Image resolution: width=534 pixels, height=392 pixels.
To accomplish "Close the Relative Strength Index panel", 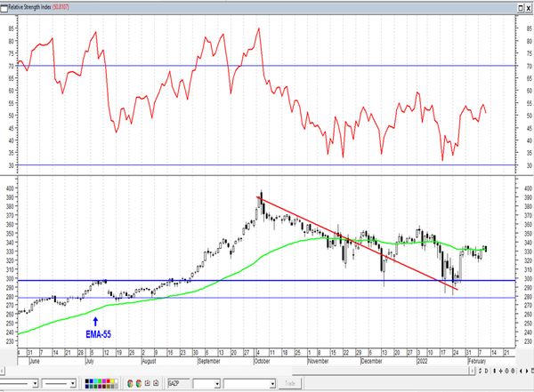I will coord(526,6).
